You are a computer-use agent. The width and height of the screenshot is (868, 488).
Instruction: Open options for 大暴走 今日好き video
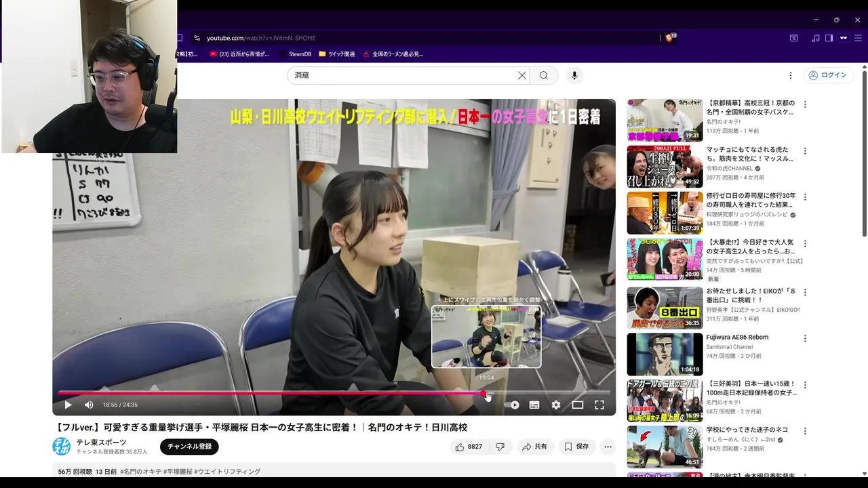pos(805,243)
